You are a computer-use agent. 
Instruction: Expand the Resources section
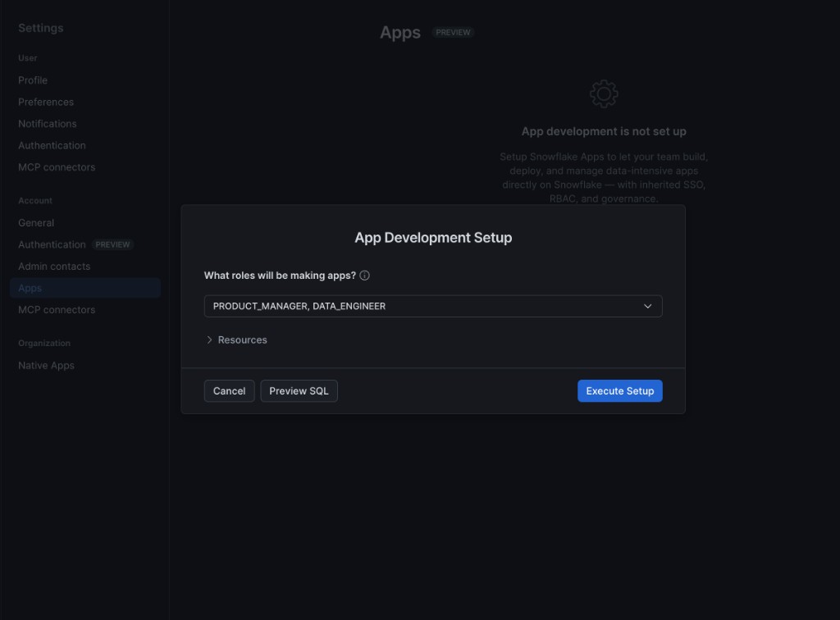(236, 340)
